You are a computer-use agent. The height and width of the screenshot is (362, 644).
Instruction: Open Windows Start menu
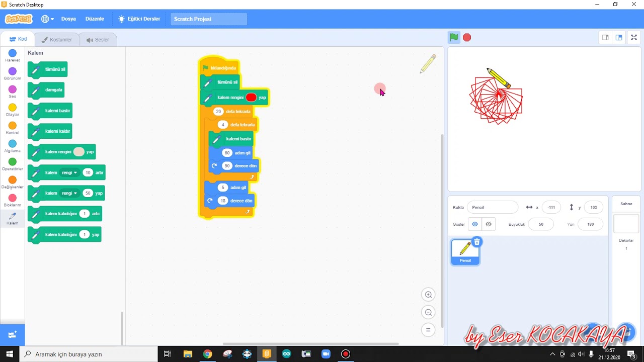10,354
